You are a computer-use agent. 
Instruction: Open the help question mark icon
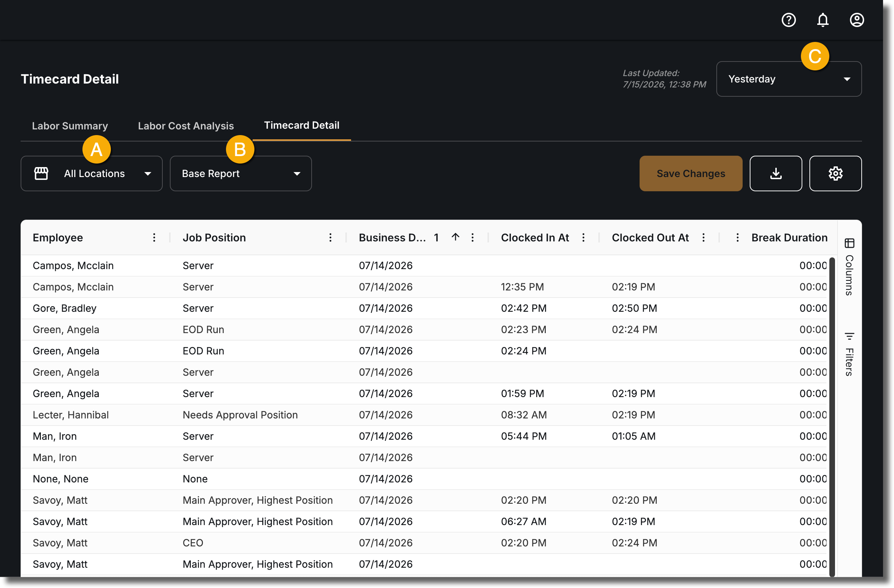click(788, 20)
